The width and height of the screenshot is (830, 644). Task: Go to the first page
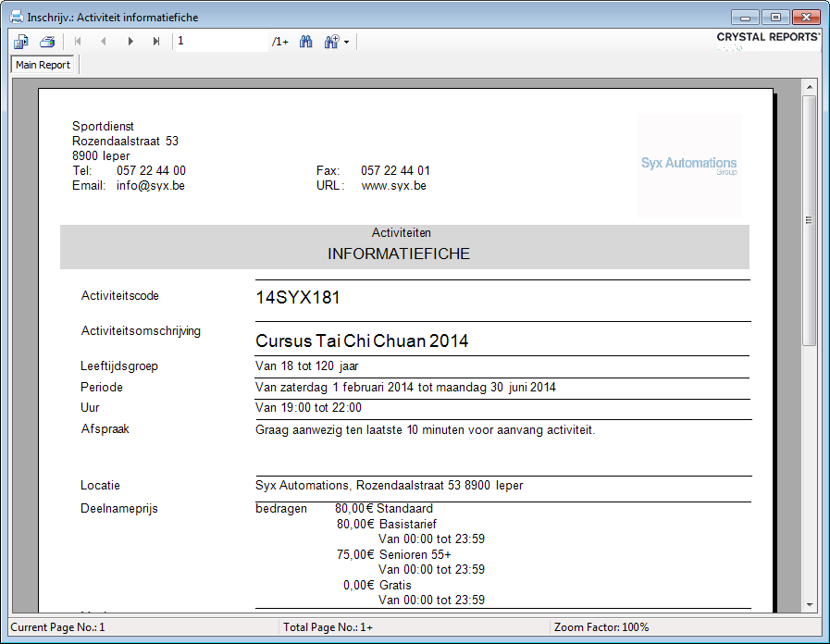point(78,42)
